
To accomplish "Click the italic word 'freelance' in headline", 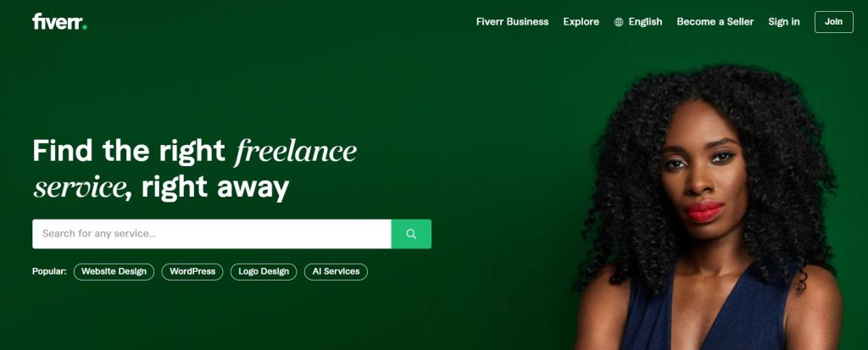I will click(x=296, y=151).
